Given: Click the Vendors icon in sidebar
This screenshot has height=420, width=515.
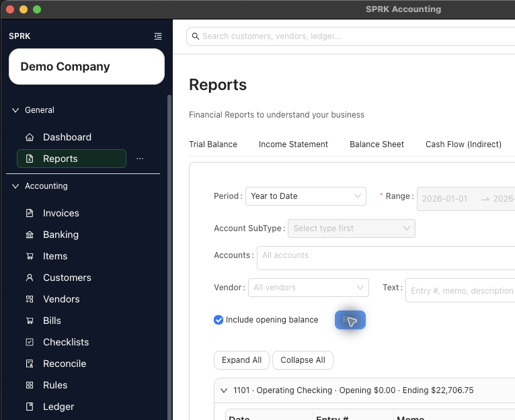Looking at the screenshot, I should coord(30,299).
